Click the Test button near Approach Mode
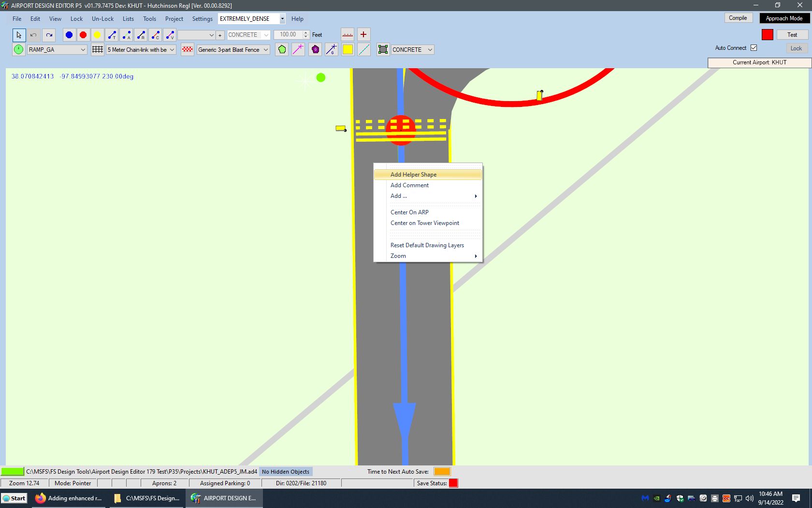The image size is (812, 508). point(791,34)
